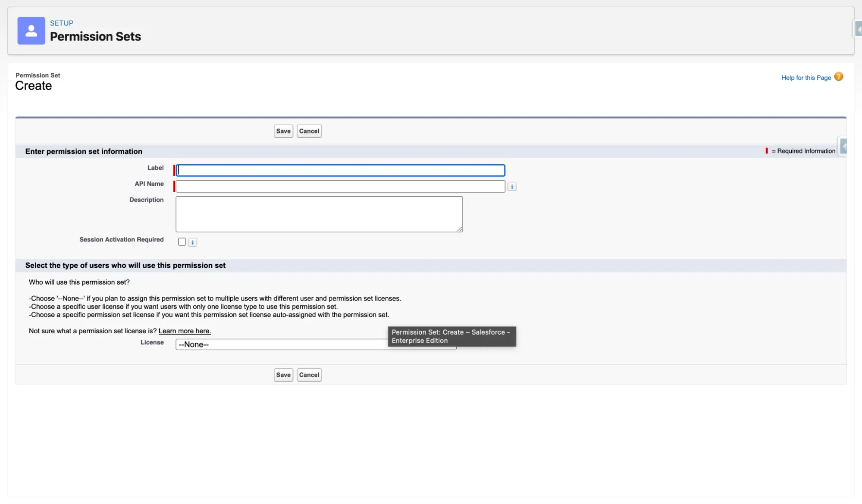This screenshot has height=504, width=862.
Task: Click arrow tab beside Required Information legend
Action: coord(843,147)
